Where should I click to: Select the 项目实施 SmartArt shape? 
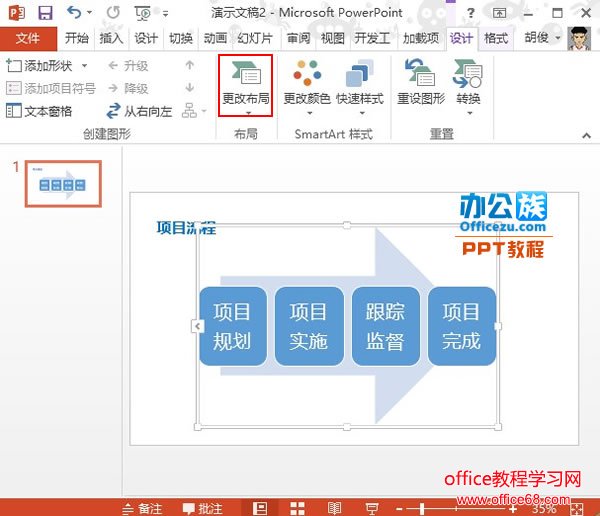coord(309,326)
